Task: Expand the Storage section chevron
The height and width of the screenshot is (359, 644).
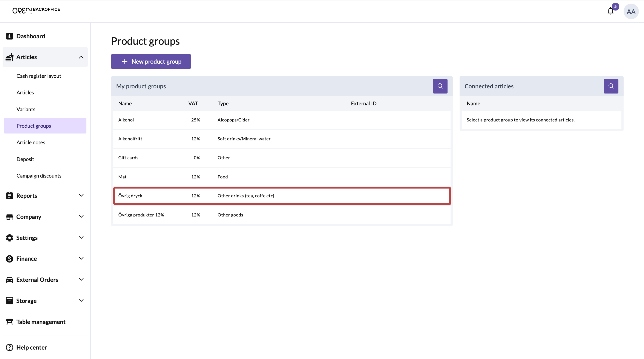Action: 81,301
